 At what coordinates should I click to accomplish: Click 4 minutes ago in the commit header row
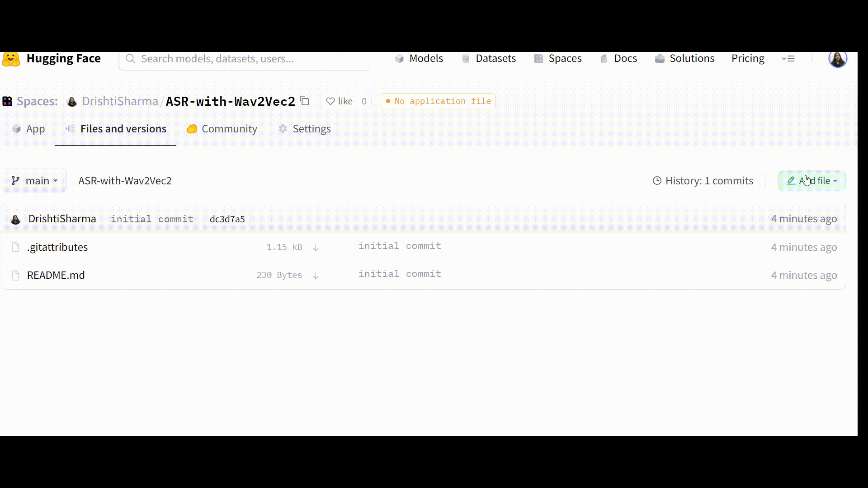click(804, 219)
